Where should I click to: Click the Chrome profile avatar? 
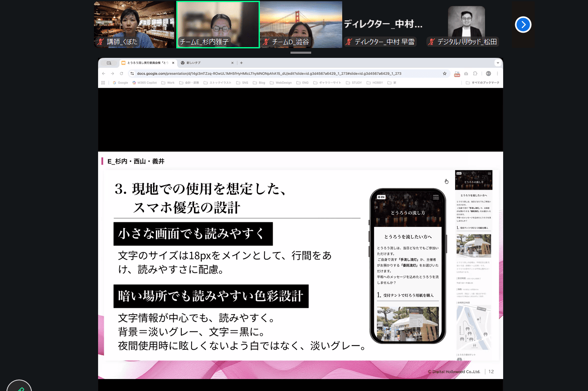point(489,73)
